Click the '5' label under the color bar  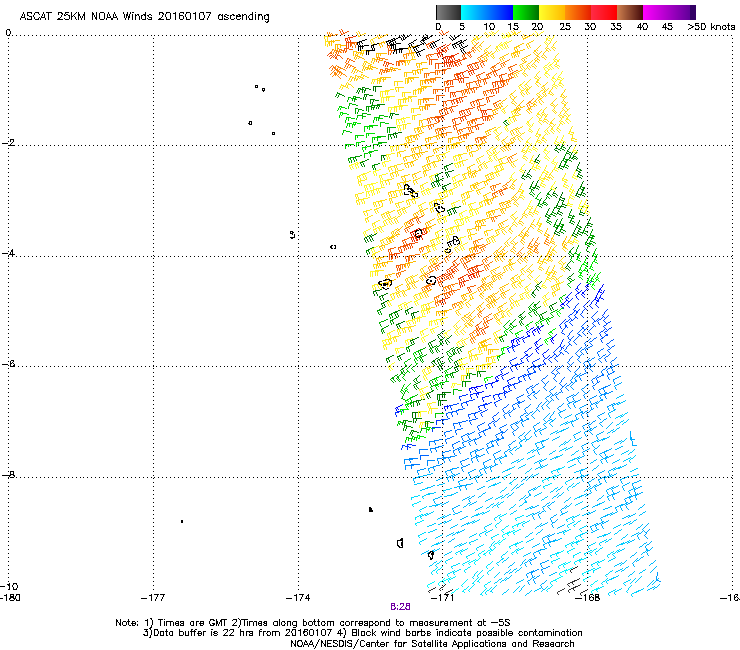point(462,27)
